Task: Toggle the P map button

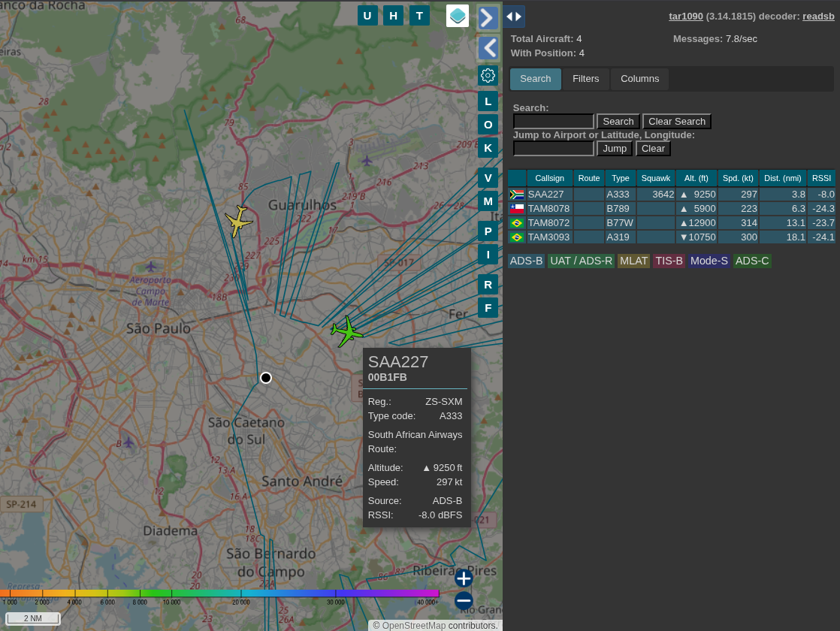Action: pyautogui.click(x=488, y=231)
